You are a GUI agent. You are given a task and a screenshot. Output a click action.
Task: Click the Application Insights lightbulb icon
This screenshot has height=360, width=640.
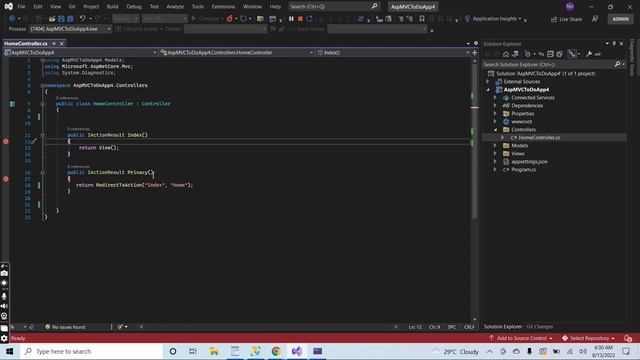(x=467, y=19)
